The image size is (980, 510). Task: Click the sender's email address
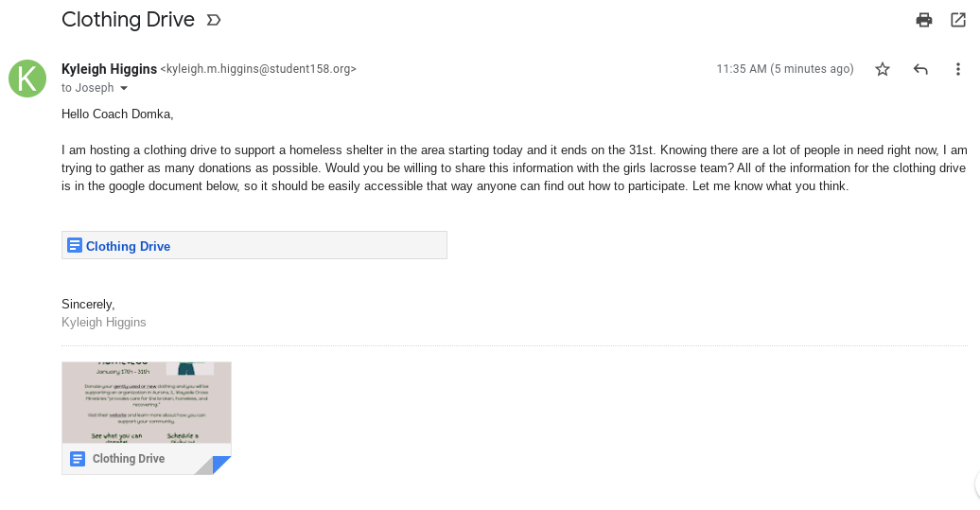[258, 69]
